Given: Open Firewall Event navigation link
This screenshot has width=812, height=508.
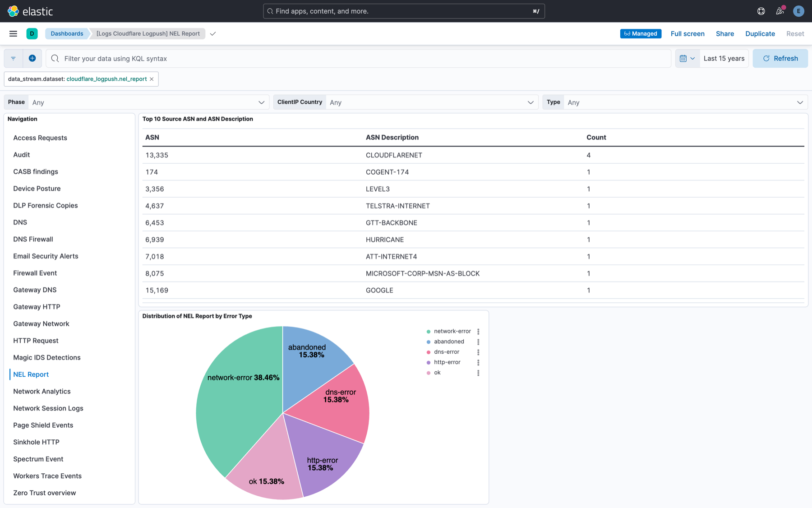Looking at the screenshot, I should pyautogui.click(x=35, y=273).
